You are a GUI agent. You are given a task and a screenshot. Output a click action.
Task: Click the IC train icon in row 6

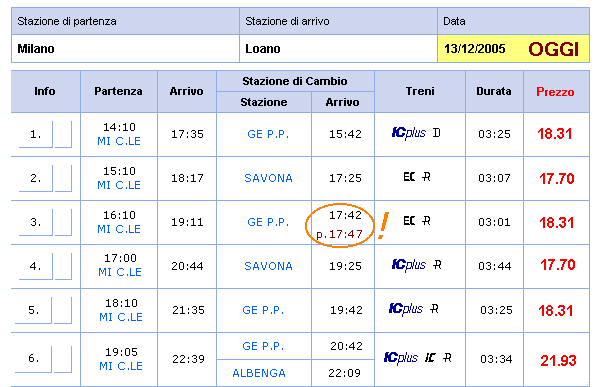(430, 358)
